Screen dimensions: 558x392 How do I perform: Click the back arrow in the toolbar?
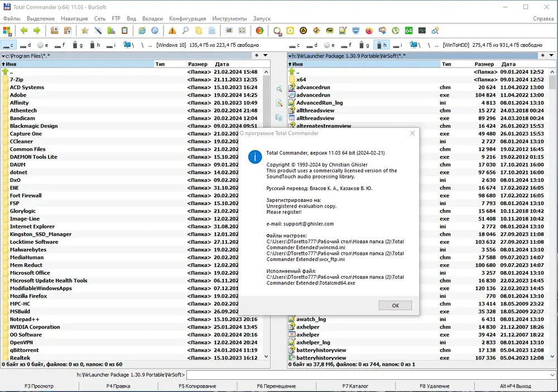tap(24, 31)
